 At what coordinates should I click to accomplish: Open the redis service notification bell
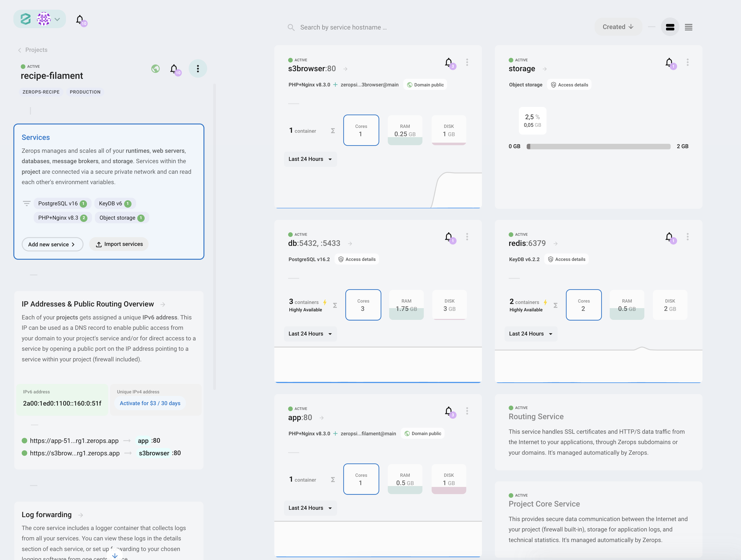[x=669, y=237]
